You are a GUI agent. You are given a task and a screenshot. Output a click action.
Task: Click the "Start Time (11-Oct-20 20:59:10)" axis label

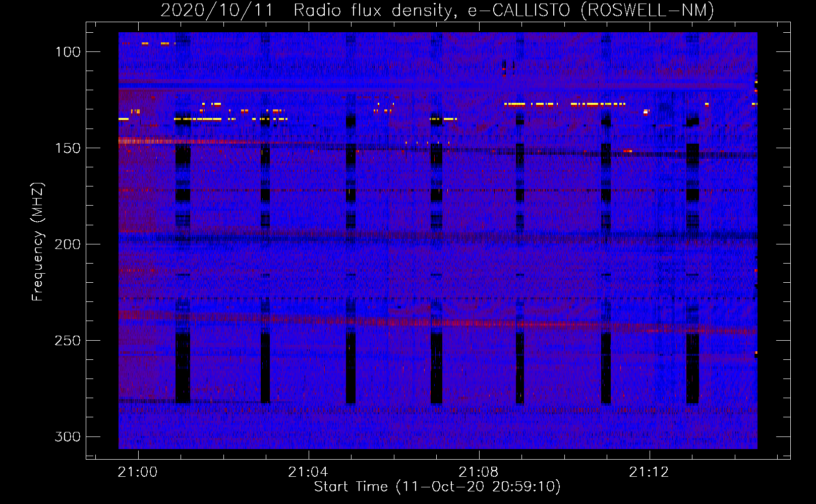pyautogui.click(x=437, y=487)
